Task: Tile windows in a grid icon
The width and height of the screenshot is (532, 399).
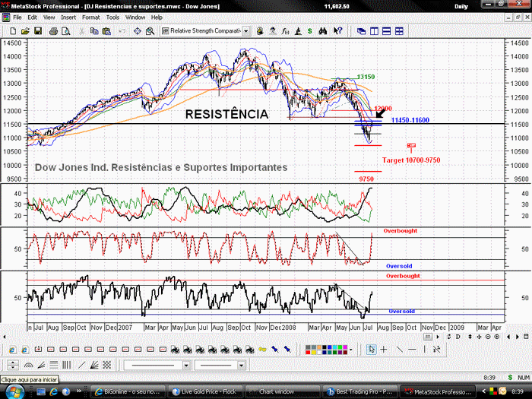Action: pos(399,31)
